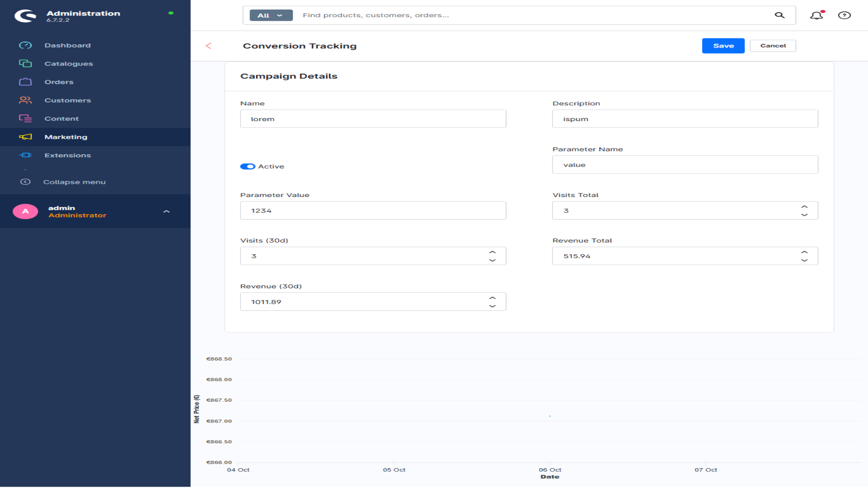Open notifications bell icon
Image resolution: width=868 pixels, height=488 pixels.
(x=816, y=15)
